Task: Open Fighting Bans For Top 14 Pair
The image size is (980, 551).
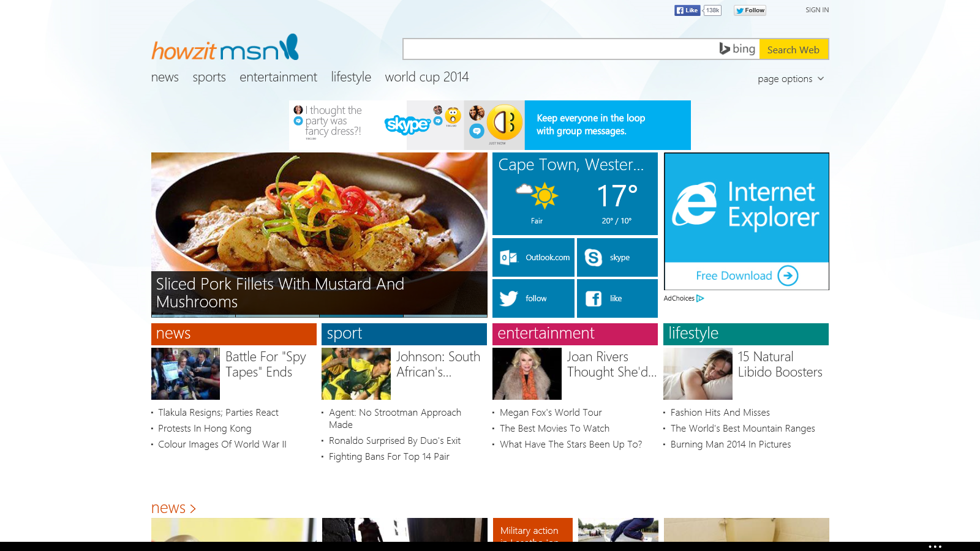Action: [389, 457]
